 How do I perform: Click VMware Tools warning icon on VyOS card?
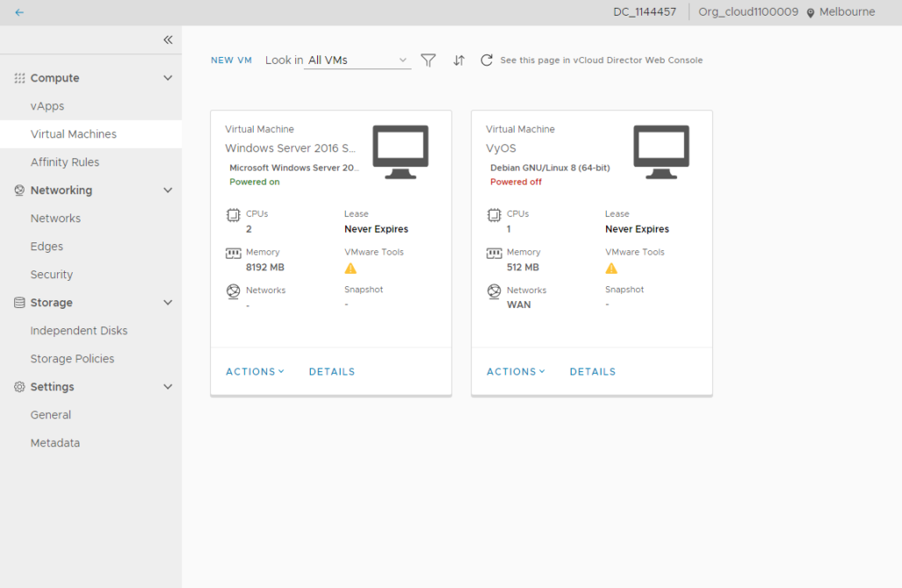[x=611, y=269]
